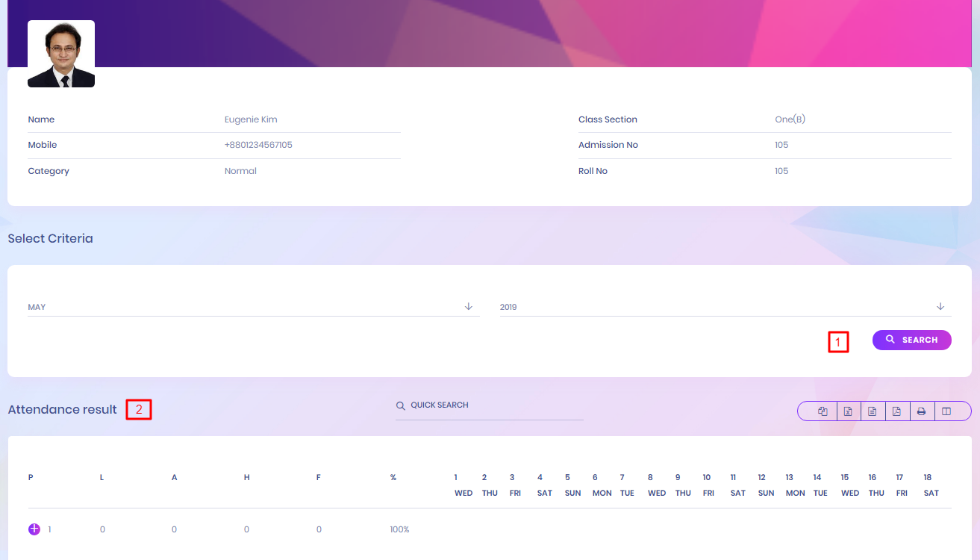980x560 pixels.
Task: Export attendance as CSV document
Action: 873,411
